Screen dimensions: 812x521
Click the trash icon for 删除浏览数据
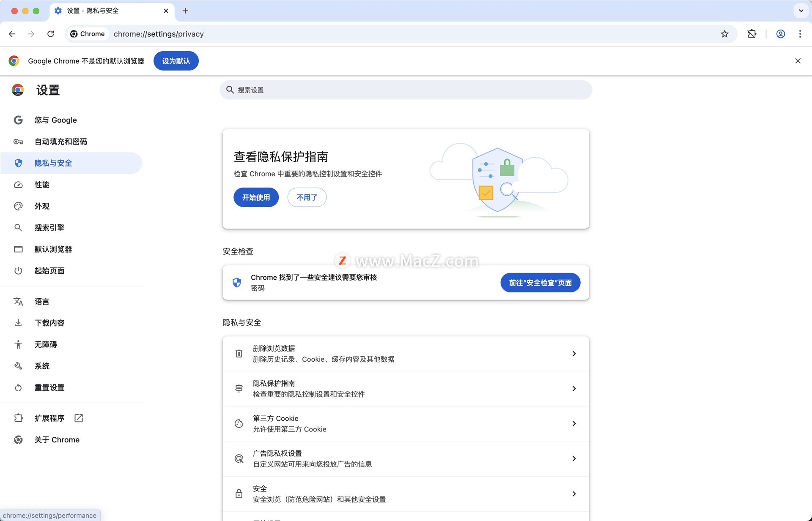(x=239, y=354)
